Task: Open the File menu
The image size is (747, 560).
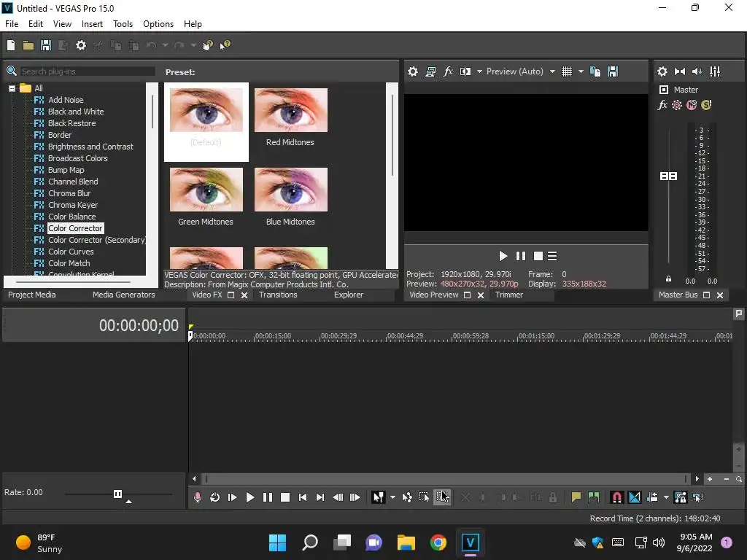Action: [12, 24]
